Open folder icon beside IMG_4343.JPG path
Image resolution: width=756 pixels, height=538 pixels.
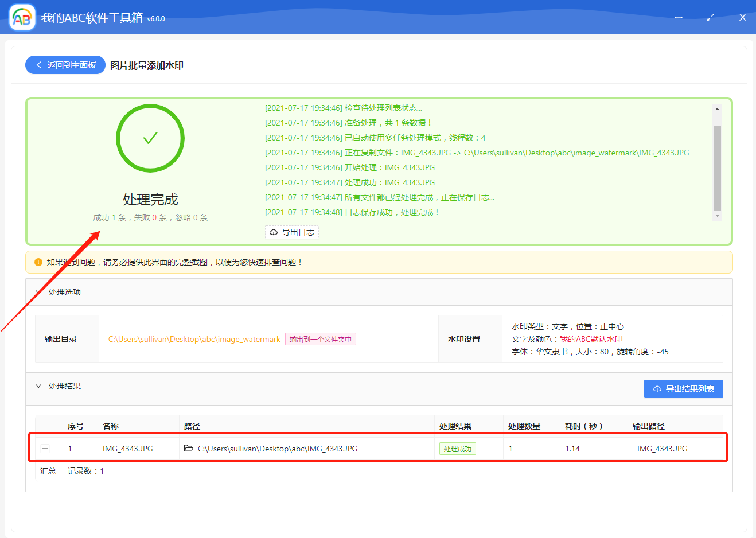(x=189, y=449)
